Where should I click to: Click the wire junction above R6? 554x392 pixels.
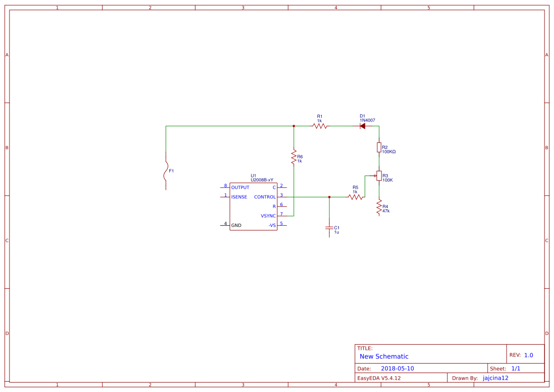tap(294, 126)
